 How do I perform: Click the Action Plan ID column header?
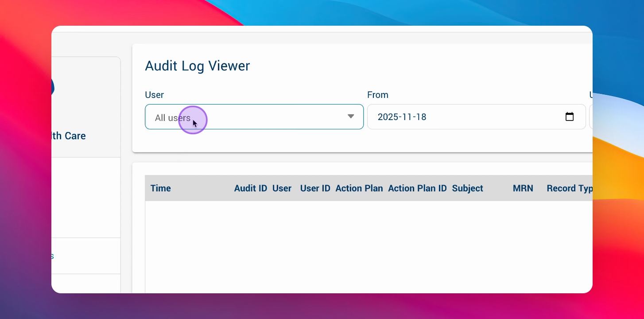[x=418, y=188]
